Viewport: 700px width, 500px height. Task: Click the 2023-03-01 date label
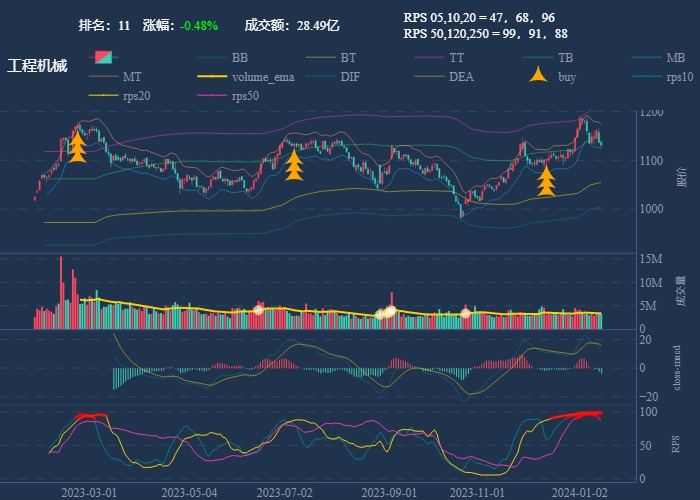[x=89, y=492]
